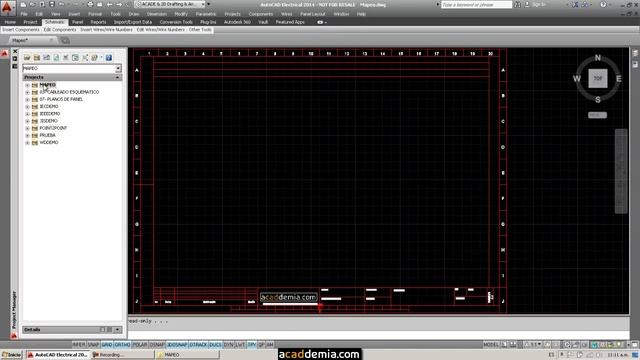Click the Open folder icon in quick access toolbar
Image resolution: width=640 pixels, height=360 pixels.
click(33, 4)
